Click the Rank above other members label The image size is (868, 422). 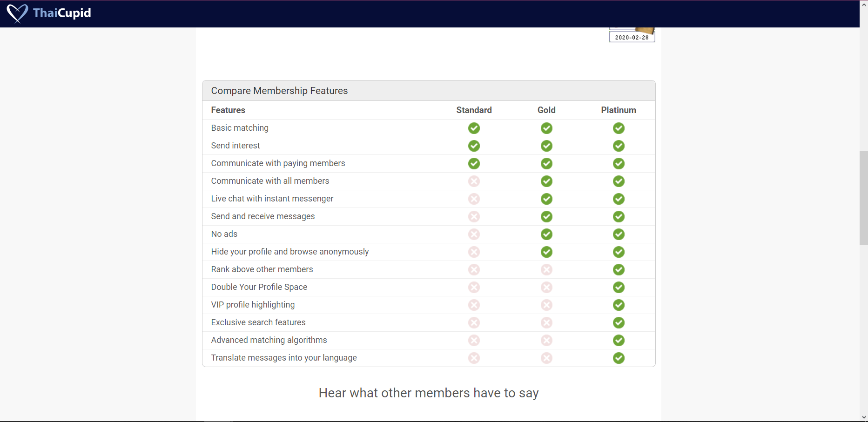[x=262, y=269]
